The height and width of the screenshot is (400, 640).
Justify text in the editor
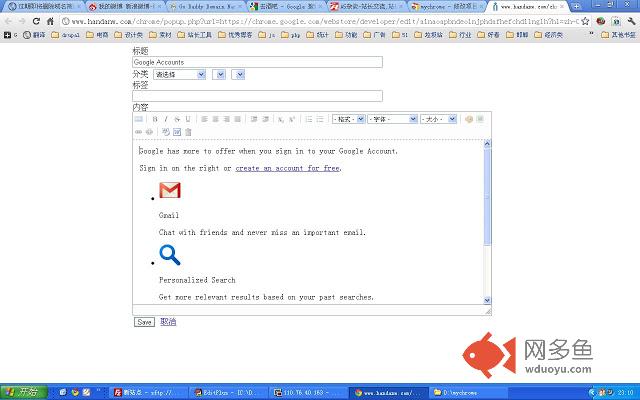pyautogui.click(x=238, y=119)
